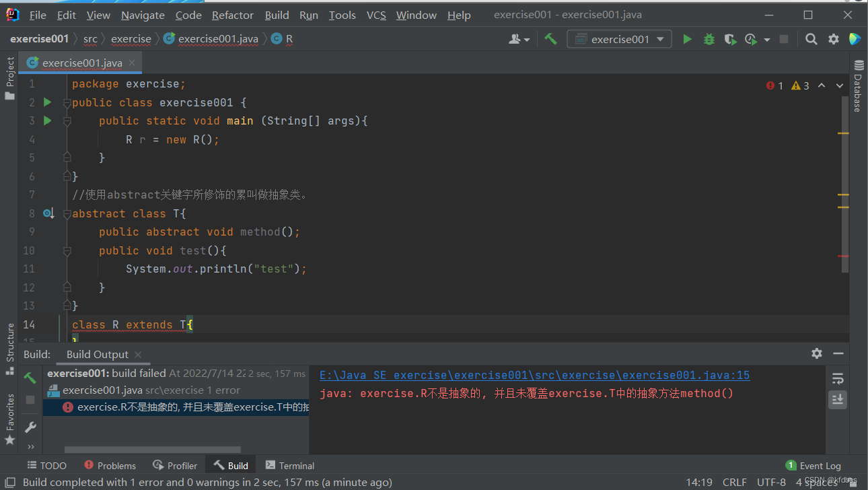Click red error stripe mark on editor scrollbar
This screenshot has width=868, height=490.
point(843,256)
